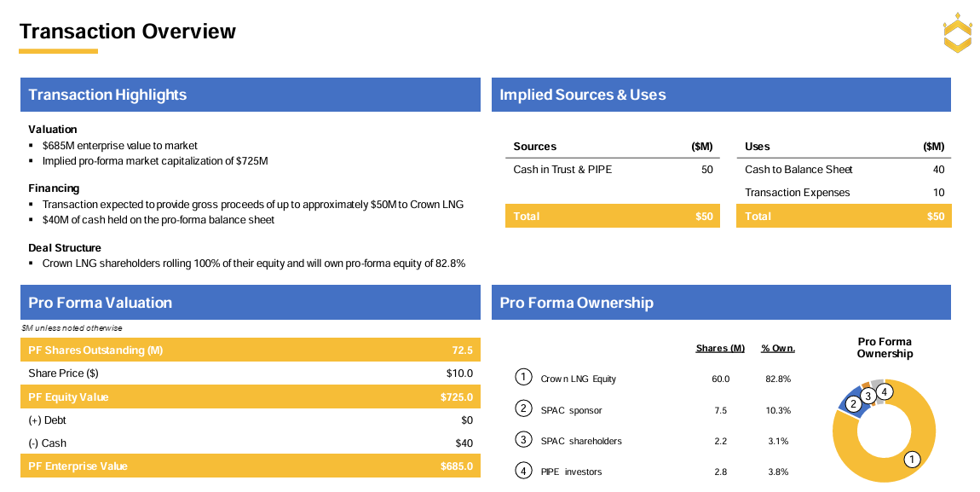Select the Pro Forma Valuation header
Image resolution: width=980 pixels, height=492 pixels.
pyautogui.click(x=250, y=303)
